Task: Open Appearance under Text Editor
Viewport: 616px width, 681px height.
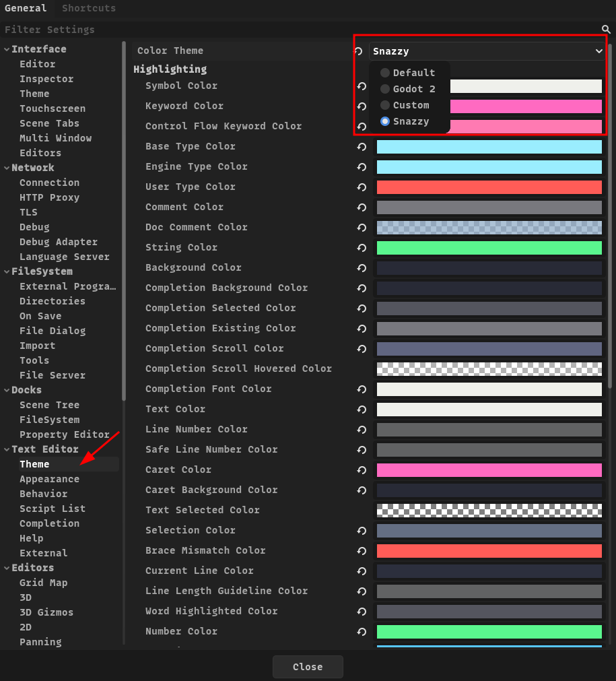Action: 49,479
